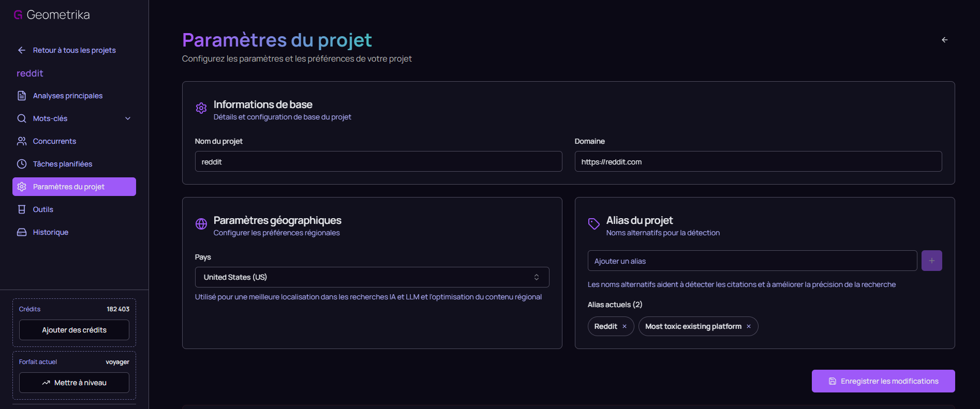Click the Mettre à niveau button
The image size is (980, 409).
[74, 383]
